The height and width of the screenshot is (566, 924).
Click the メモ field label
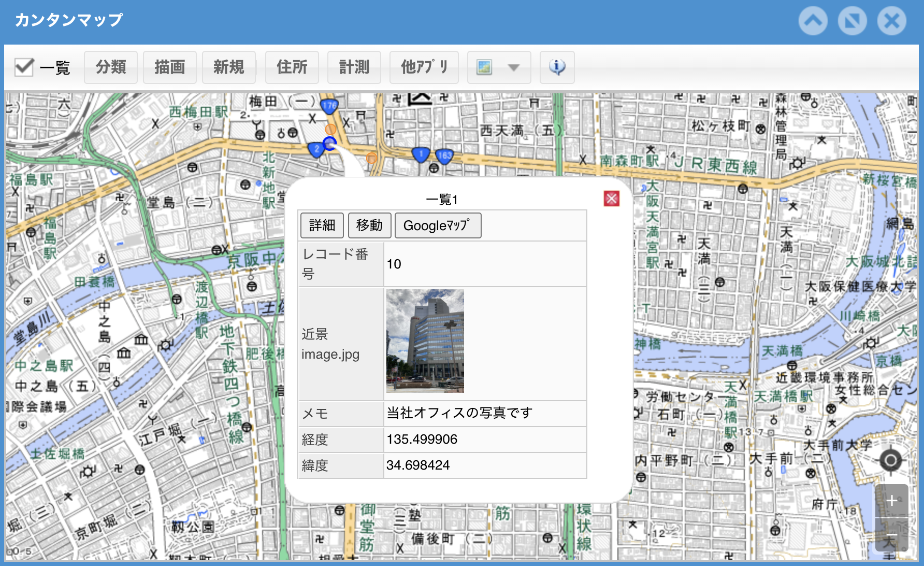click(x=315, y=414)
